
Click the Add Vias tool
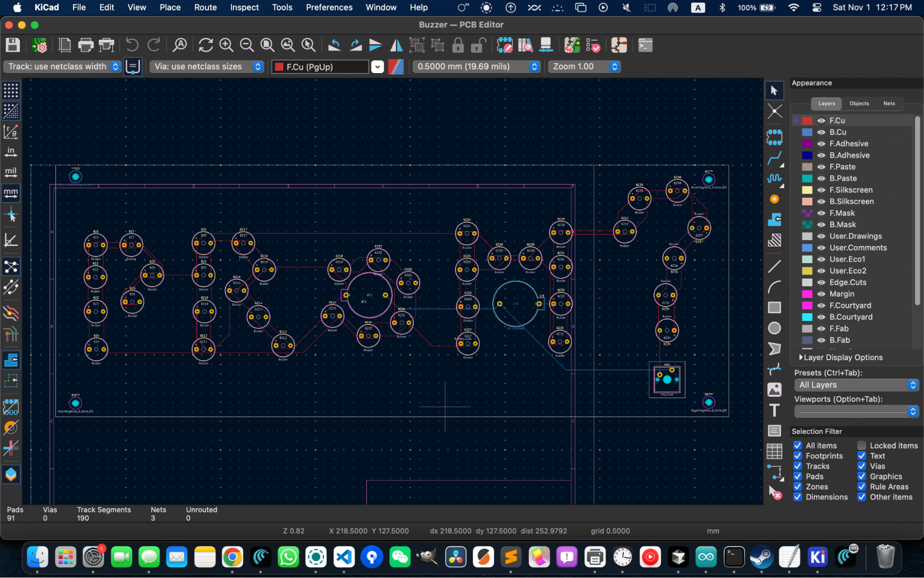tap(774, 199)
